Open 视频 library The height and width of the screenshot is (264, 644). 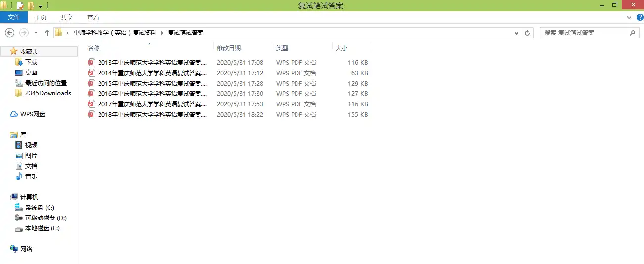tap(31, 145)
